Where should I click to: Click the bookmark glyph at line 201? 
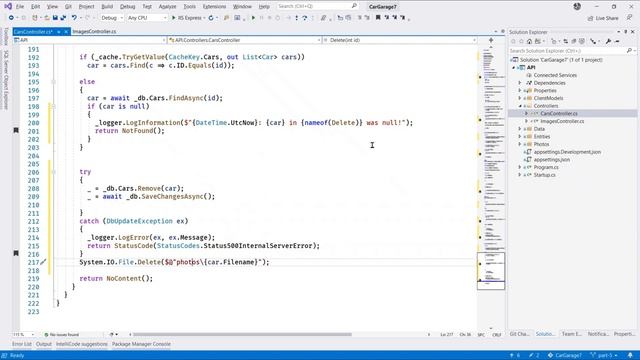16,130
